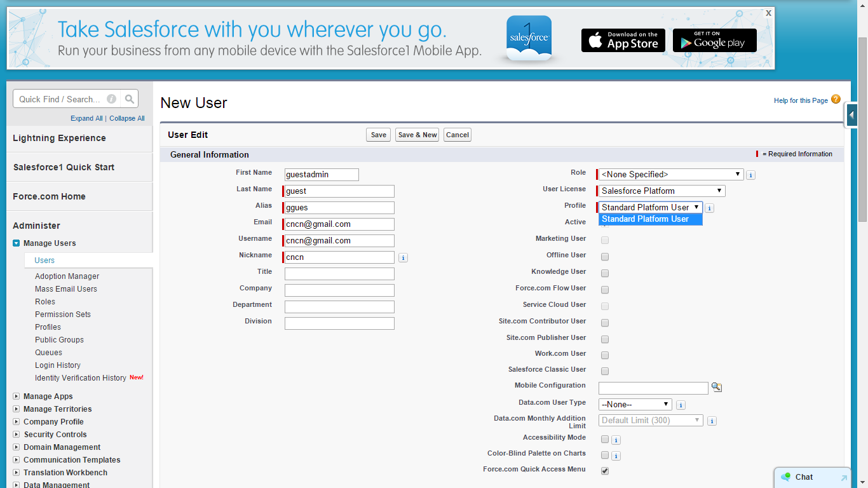Click the green chat bubble icon
Viewport: 868px width, 488px height.
(786, 477)
